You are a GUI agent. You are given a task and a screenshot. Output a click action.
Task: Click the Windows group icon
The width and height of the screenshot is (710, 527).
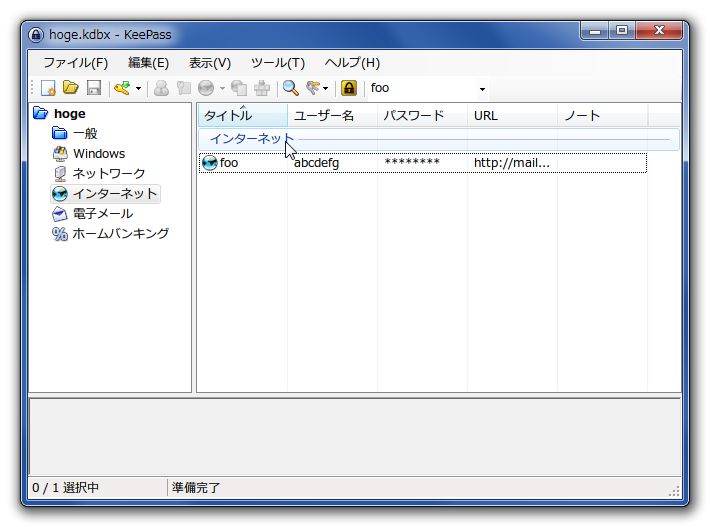coord(60,154)
